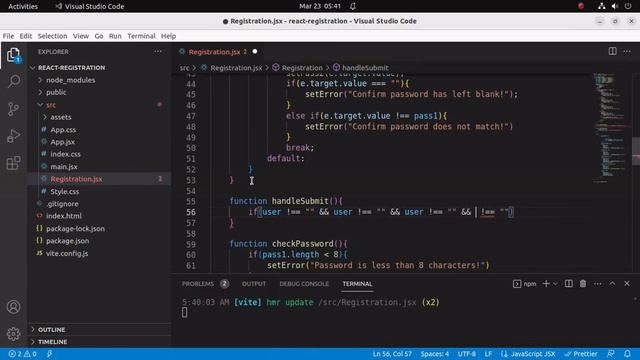The height and width of the screenshot is (360, 640).
Task: Open the launch profile dropdown arrow
Action: pyautogui.click(x=555, y=284)
